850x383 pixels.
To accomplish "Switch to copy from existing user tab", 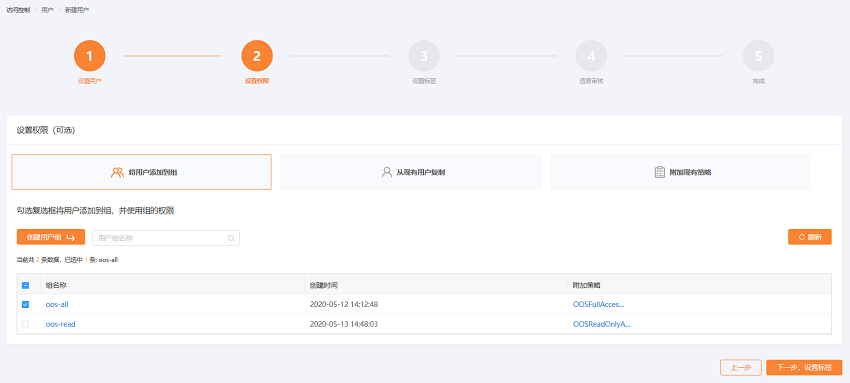I will [x=411, y=172].
